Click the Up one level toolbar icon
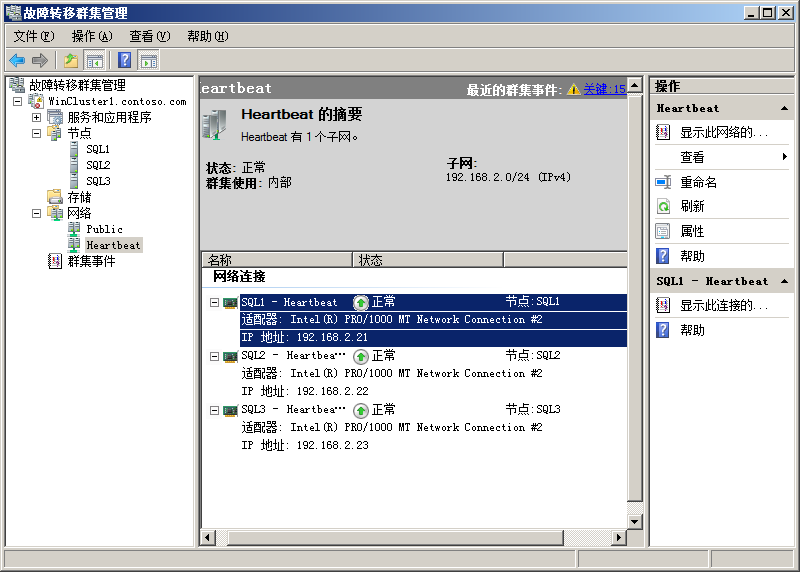This screenshot has width=800, height=572. click(x=70, y=61)
